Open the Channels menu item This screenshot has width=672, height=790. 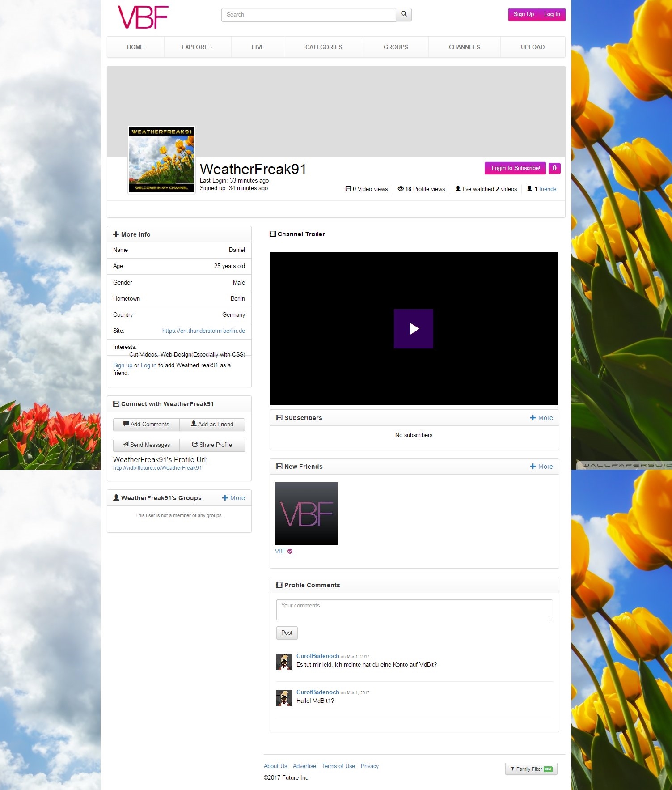[464, 47]
